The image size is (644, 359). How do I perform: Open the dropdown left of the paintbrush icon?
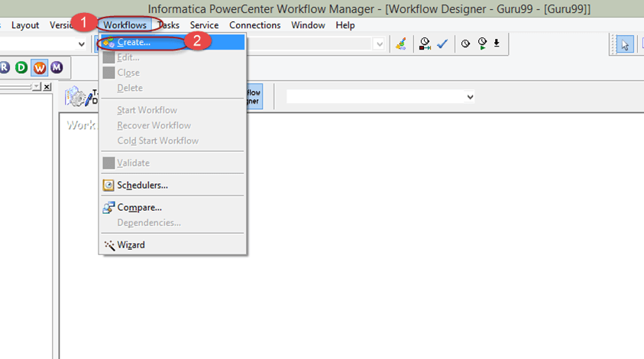click(380, 44)
